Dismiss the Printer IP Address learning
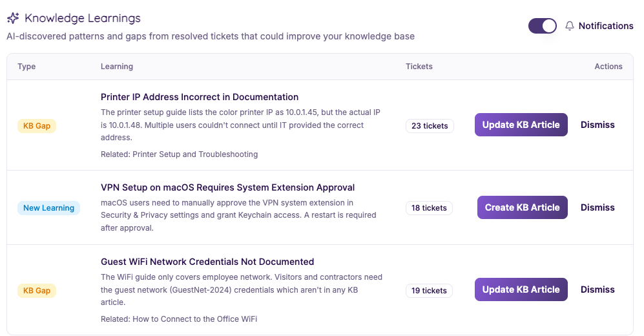644x336 pixels. coord(597,125)
